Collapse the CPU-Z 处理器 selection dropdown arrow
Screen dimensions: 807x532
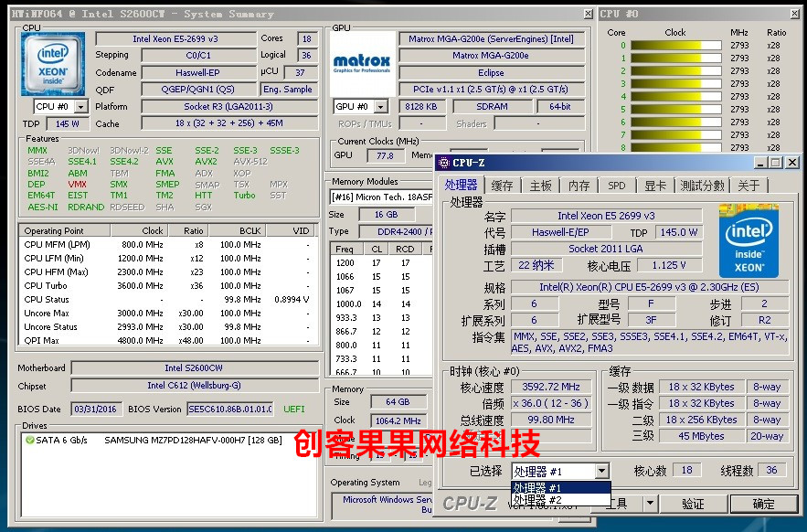point(601,471)
